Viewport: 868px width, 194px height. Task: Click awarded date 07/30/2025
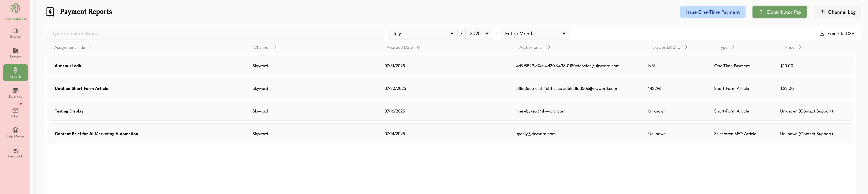coord(395,88)
